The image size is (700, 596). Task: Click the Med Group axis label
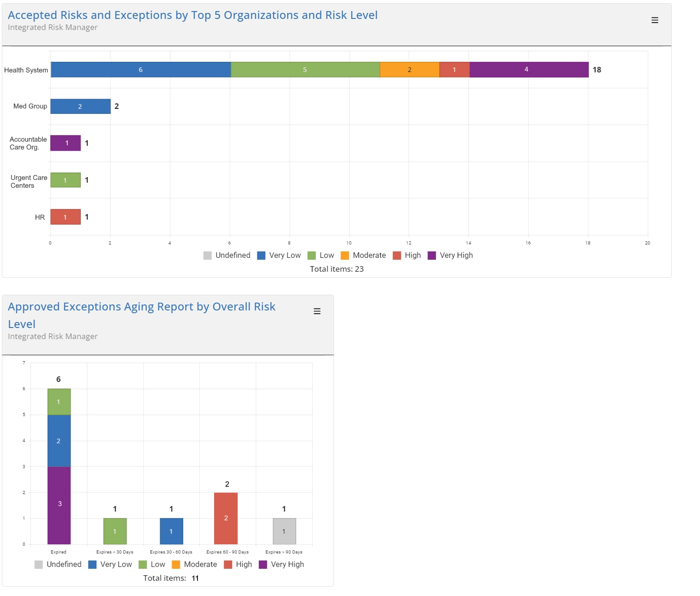30,106
